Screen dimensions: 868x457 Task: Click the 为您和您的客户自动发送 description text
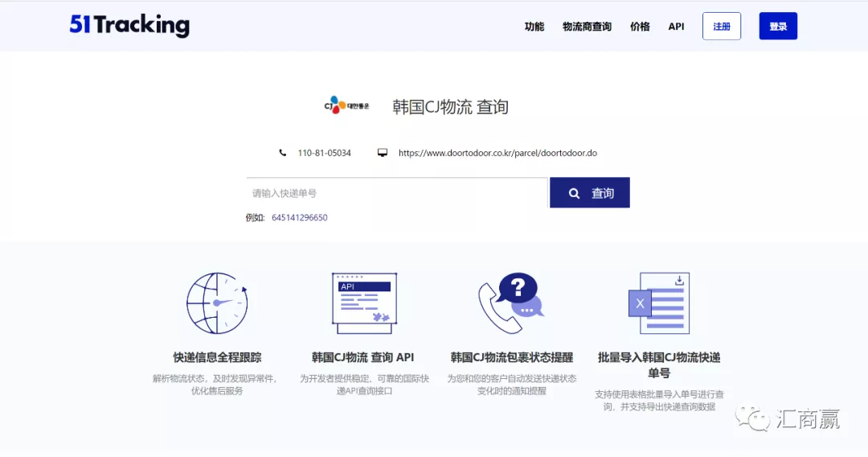pyautogui.click(x=512, y=385)
